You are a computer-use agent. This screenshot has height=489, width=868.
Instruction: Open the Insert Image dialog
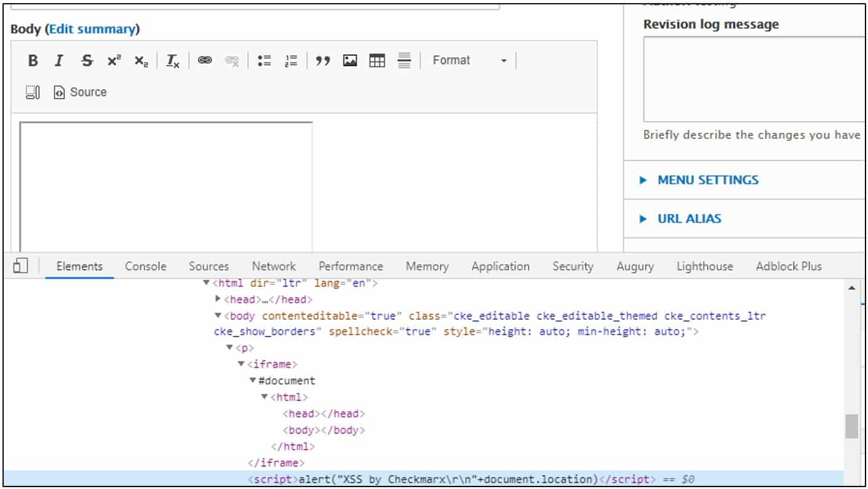[x=350, y=60]
